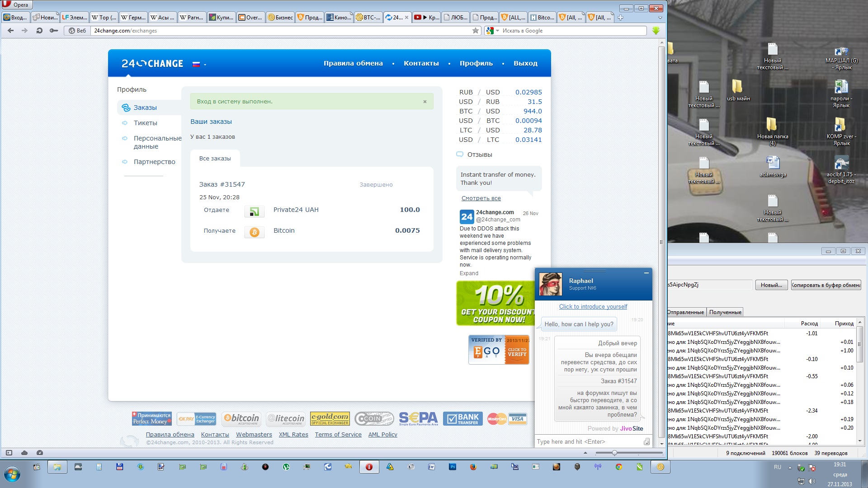Viewport: 868px width, 488px height.
Task: Click the 24Change site logo
Action: pos(152,64)
